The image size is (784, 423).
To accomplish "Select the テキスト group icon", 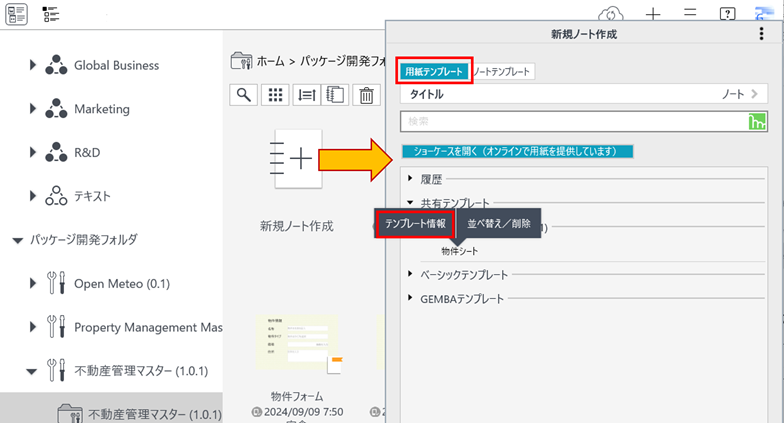I will click(x=56, y=196).
